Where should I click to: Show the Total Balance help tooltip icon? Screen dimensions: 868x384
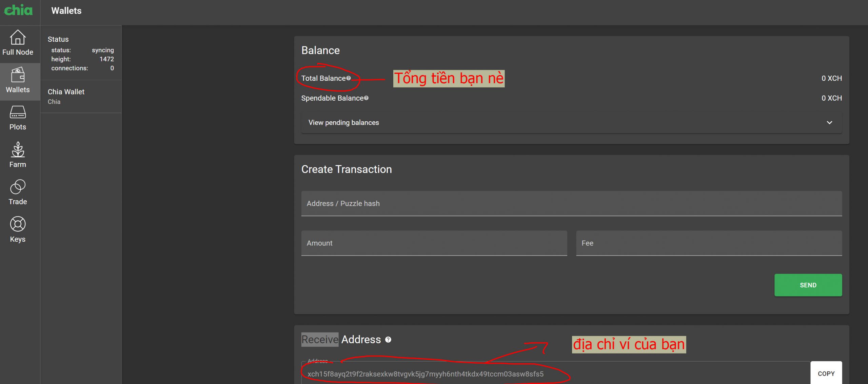click(349, 78)
